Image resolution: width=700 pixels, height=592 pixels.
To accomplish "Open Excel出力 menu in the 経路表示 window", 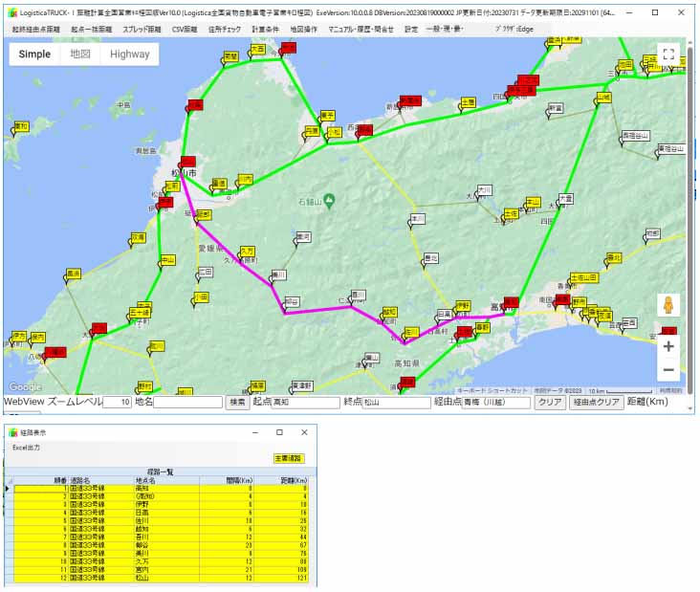I will point(26,448).
